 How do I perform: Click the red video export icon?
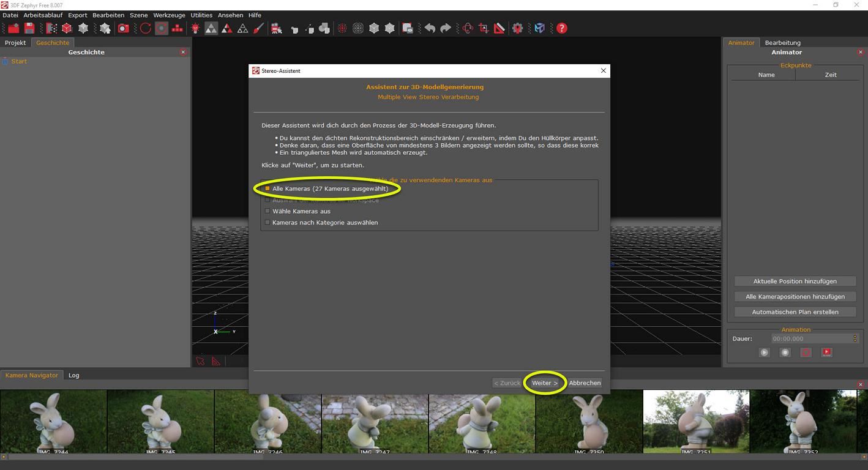(x=826, y=352)
